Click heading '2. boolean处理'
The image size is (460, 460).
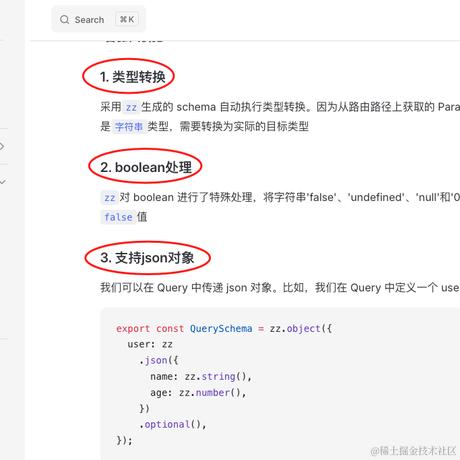tap(146, 167)
